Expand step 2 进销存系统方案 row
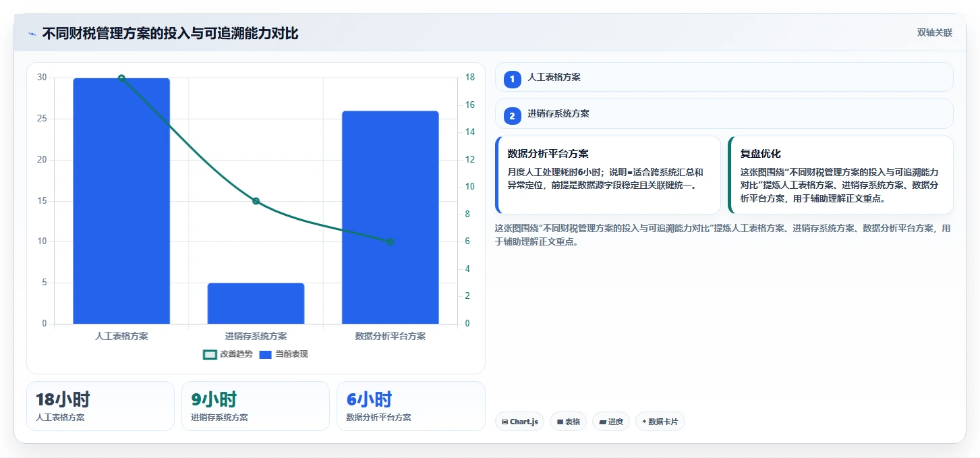Image resolution: width=980 pixels, height=458 pixels. coord(724,114)
